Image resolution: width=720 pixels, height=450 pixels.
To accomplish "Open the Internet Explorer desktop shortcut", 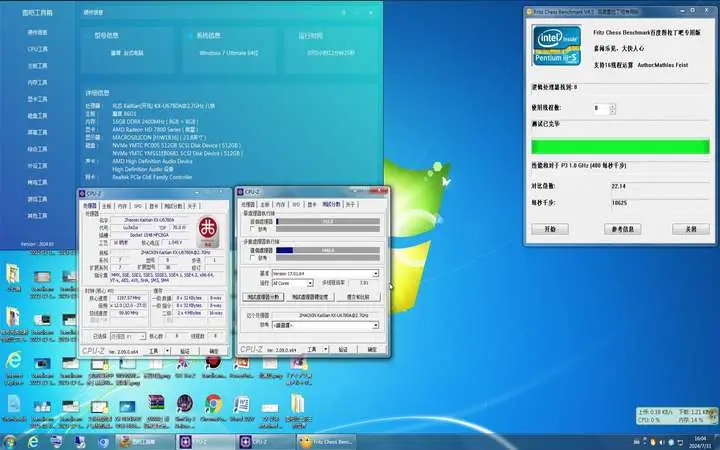I will (13, 360).
